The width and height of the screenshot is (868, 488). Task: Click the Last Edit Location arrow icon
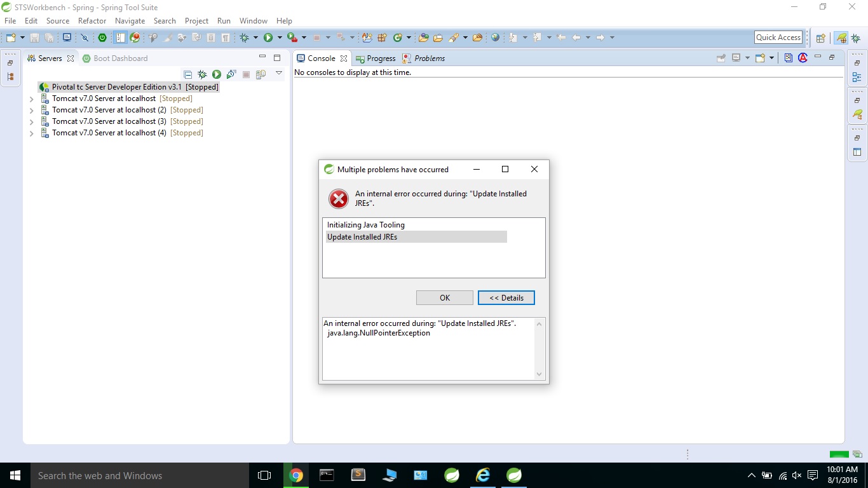tap(561, 37)
